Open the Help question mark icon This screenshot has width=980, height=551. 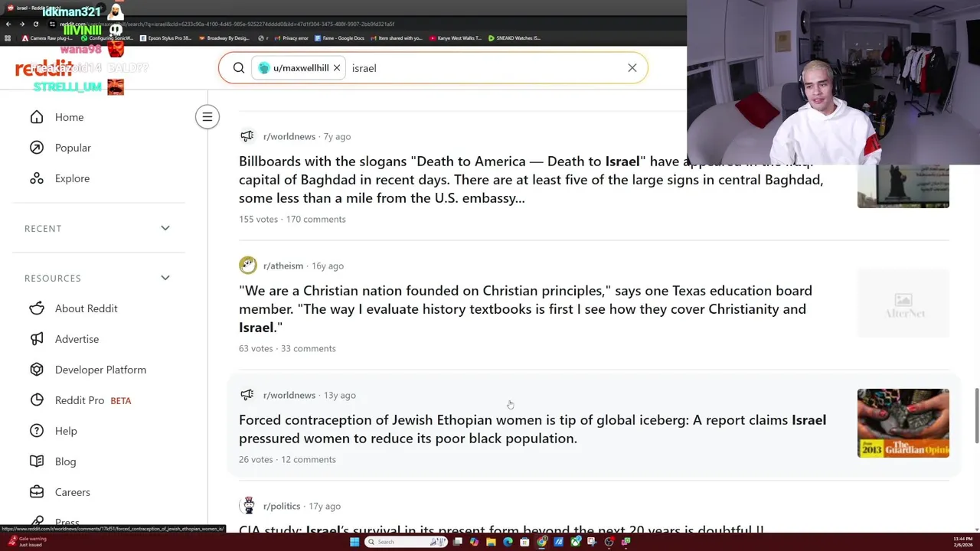(x=37, y=431)
